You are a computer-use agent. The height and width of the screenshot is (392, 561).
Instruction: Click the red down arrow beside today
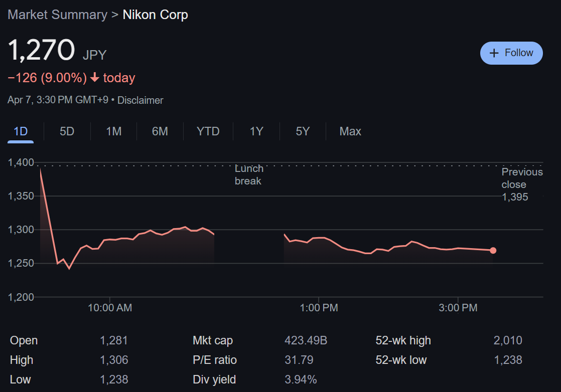pyautogui.click(x=95, y=78)
